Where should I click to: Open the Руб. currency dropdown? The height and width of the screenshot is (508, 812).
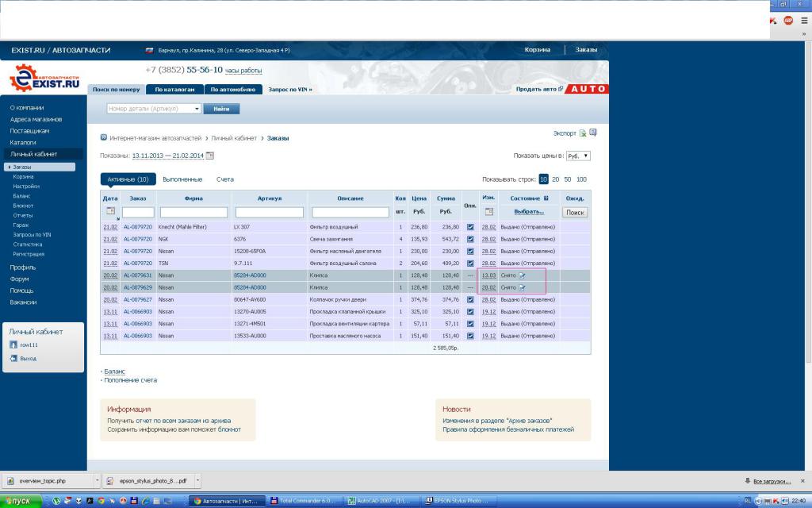(578, 156)
